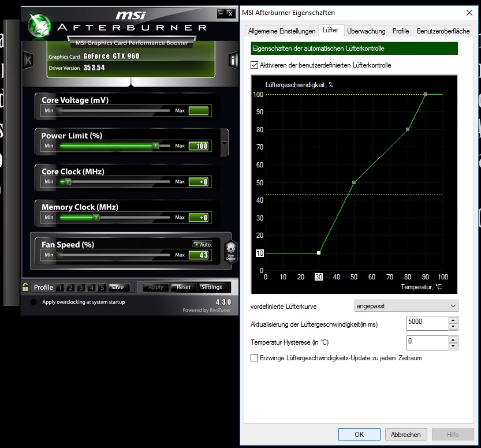Select profile slot 1
The width and height of the screenshot is (481, 448).
click(x=60, y=288)
